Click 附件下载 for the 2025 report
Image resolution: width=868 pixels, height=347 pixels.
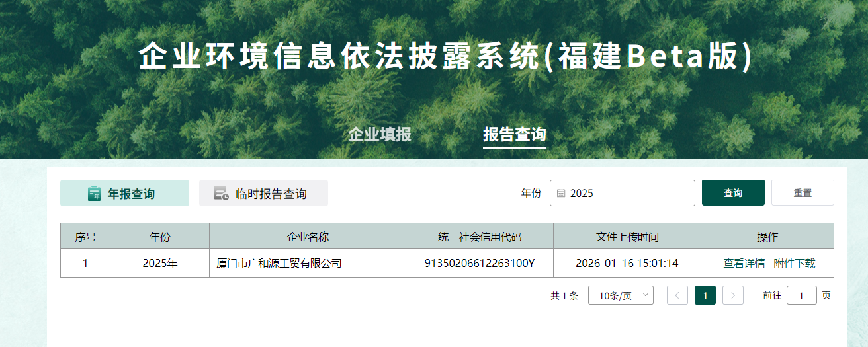794,263
